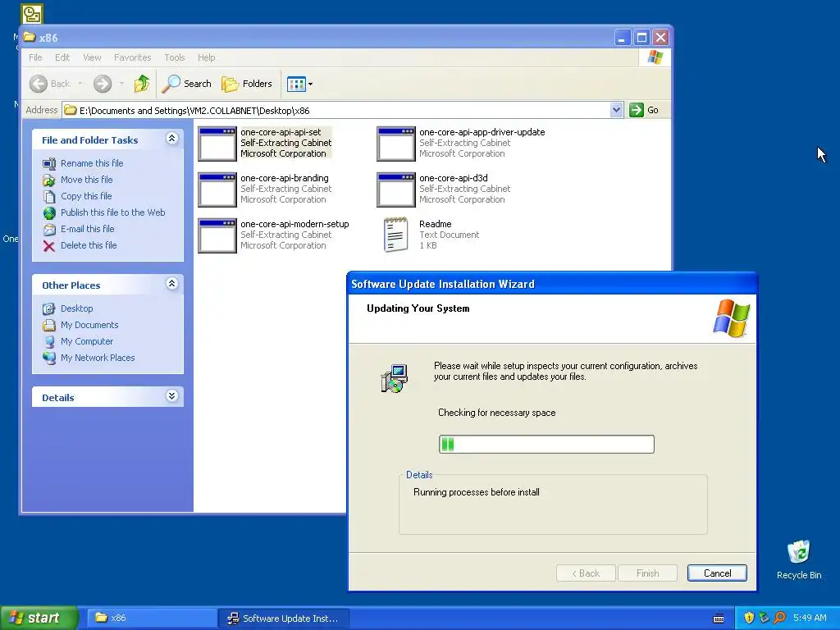The width and height of the screenshot is (840, 630).
Task: Select the one-core-api-modern-setup file icon
Action: point(217,235)
